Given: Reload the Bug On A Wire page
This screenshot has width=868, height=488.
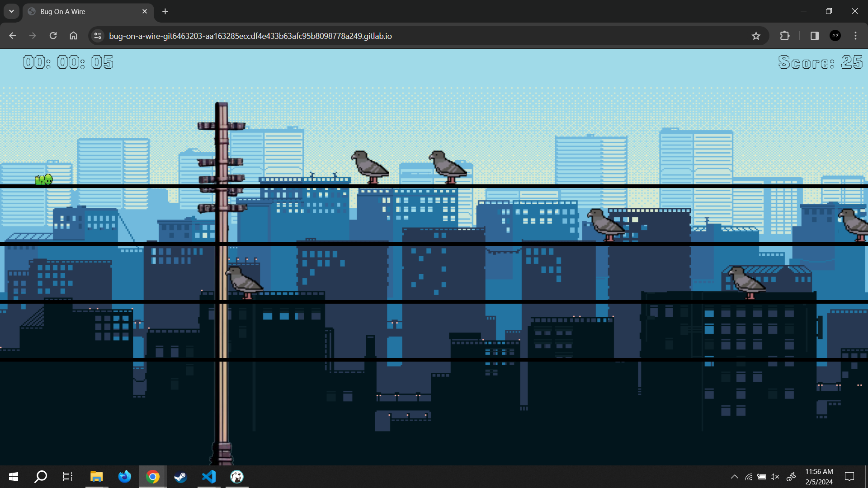Looking at the screenshot, I should [x=53, y=36].
